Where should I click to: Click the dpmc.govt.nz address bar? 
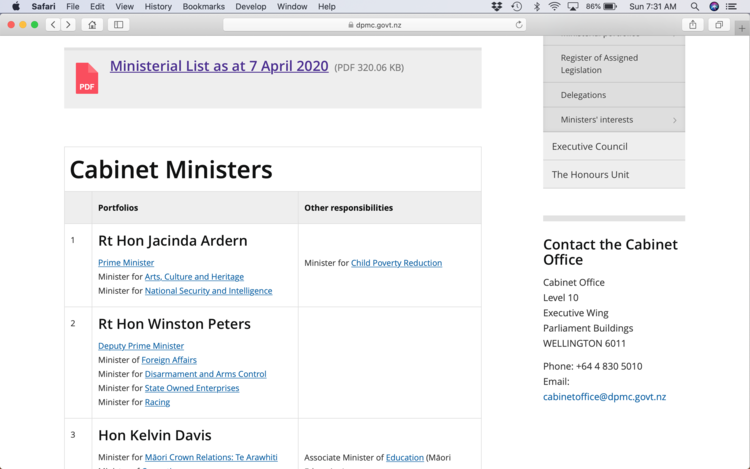pos(375,25)
